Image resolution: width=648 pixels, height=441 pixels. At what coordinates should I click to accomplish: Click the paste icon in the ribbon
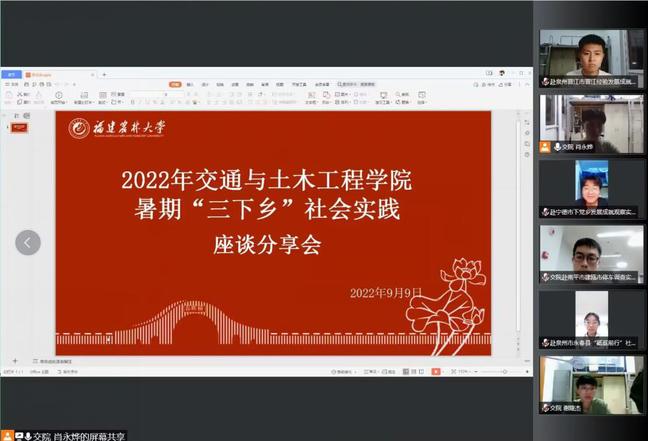[10, 98]
